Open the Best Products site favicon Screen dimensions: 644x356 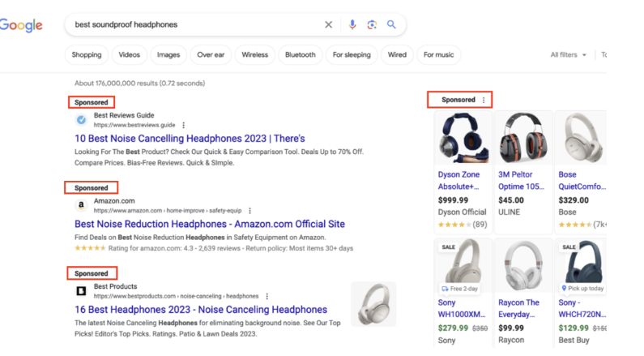coord(81,290)
